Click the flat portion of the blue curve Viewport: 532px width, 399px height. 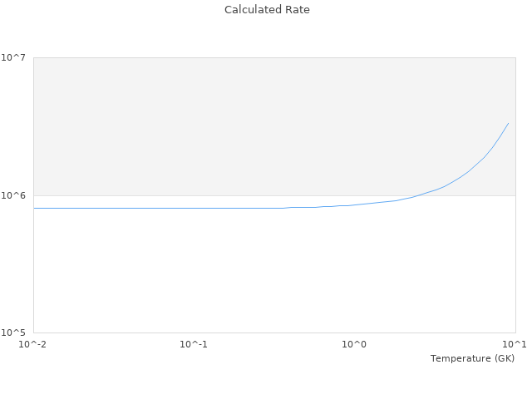(x=166, y=208)
